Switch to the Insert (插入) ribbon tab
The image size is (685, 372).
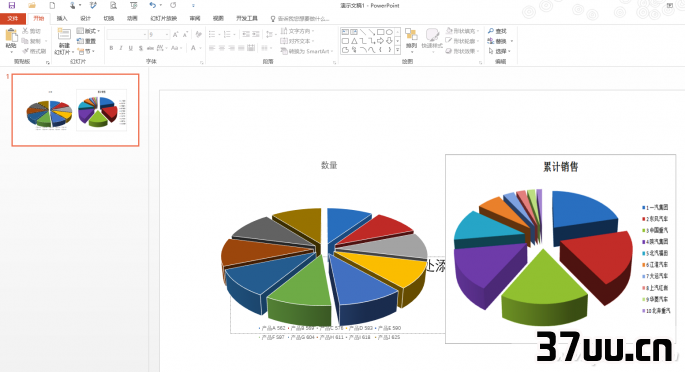coord(62,18)
